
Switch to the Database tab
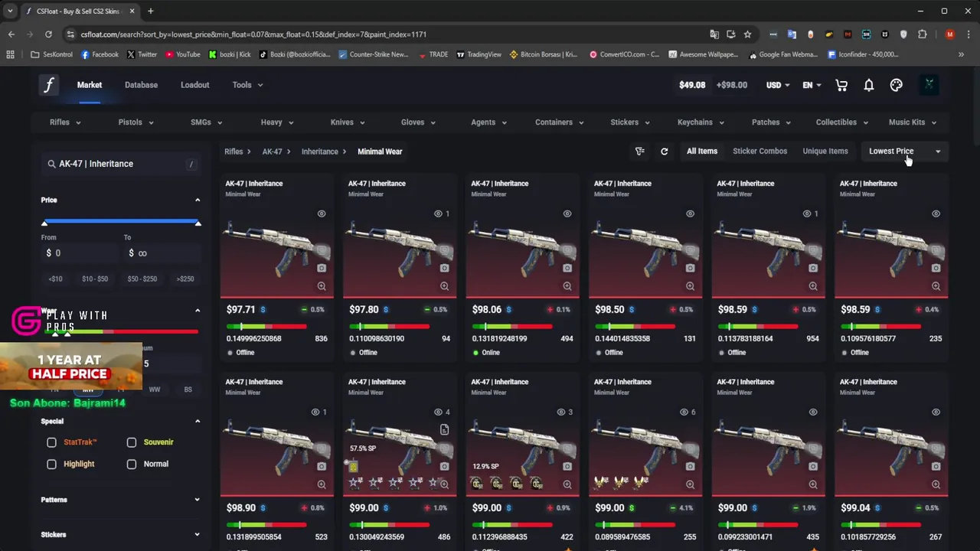tap(141, 85)
